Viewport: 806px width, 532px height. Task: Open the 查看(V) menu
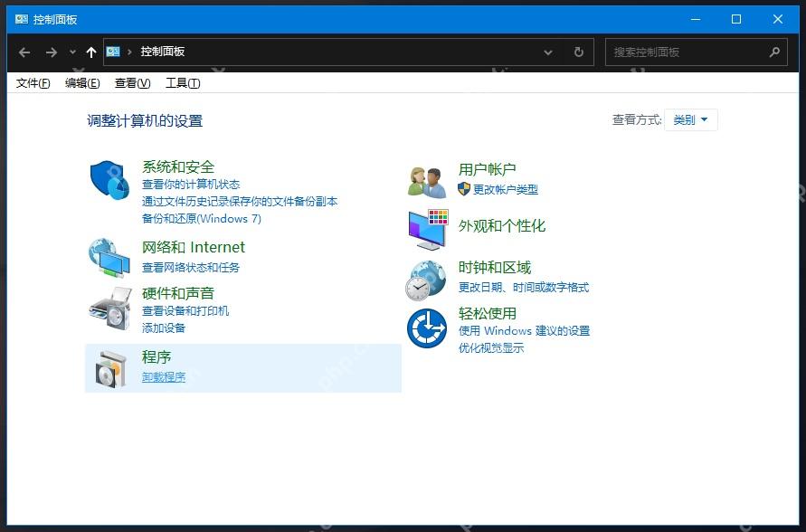pos(132,82)
